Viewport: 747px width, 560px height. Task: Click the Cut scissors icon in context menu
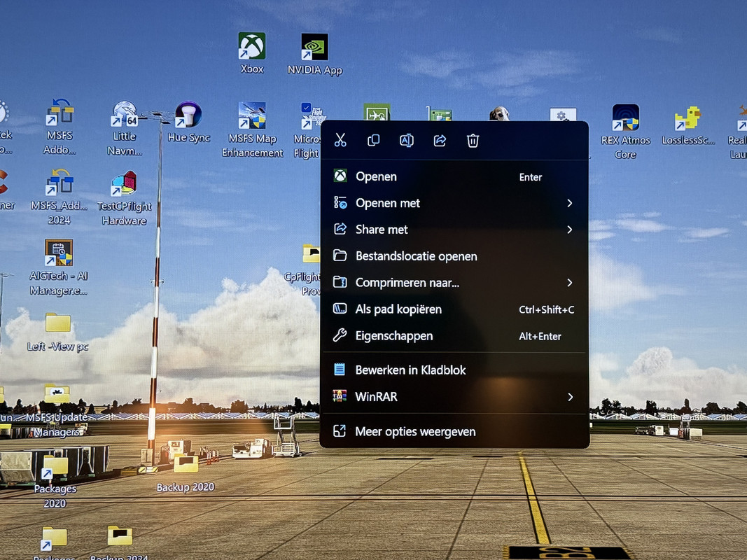[x=340, y=141]
